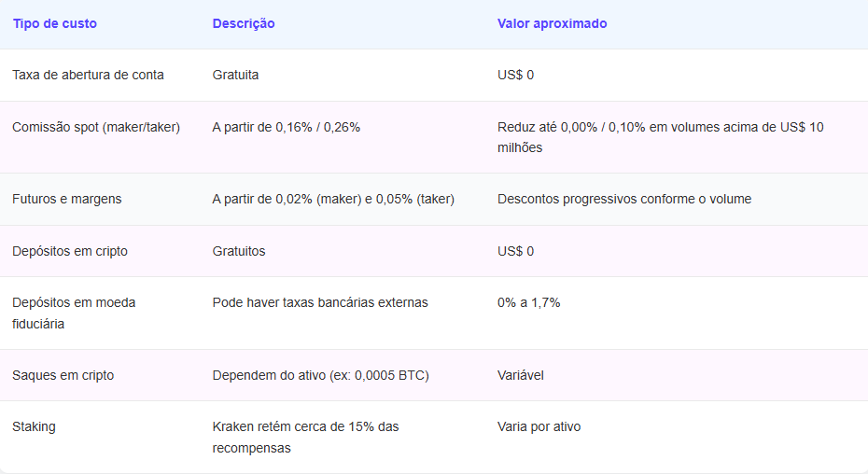Click the '0% a 1,7%' value

tap(528, 302)
